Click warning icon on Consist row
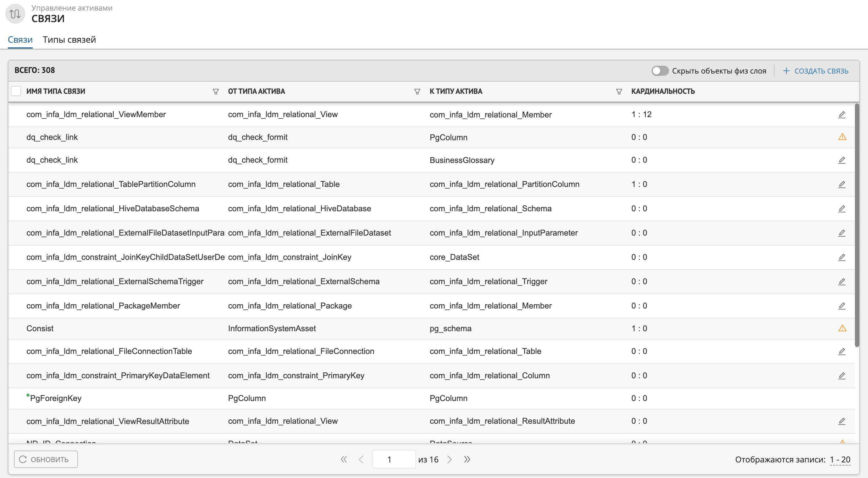The height and width of the screenshot is (478, 868). click(x=842, y=328)
